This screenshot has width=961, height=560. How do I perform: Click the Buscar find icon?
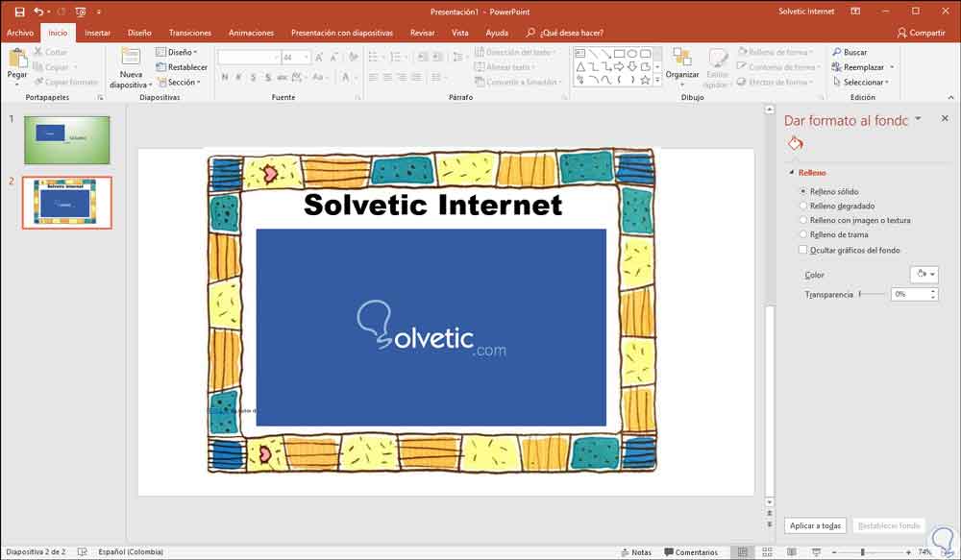tap(837, 52)
